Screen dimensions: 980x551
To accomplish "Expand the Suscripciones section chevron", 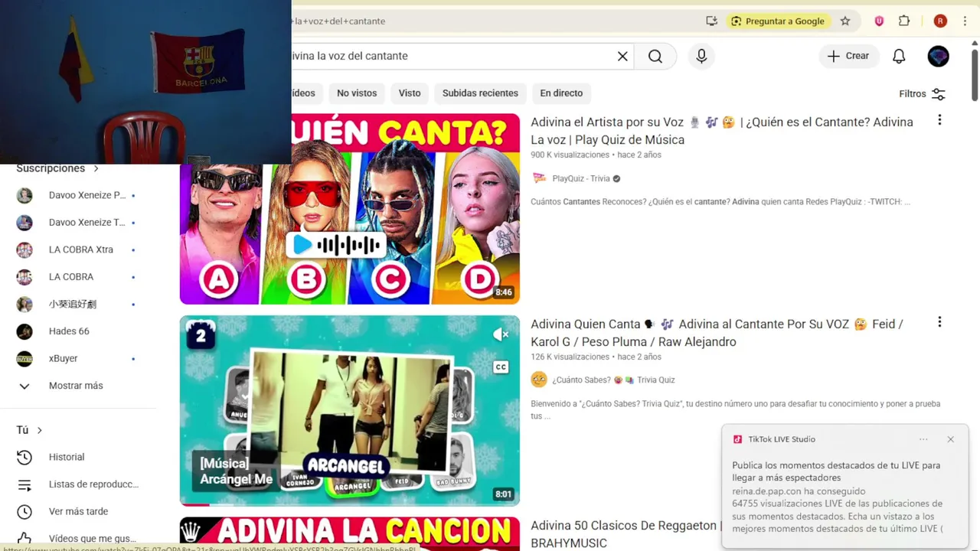I will [x=96, y=168].
